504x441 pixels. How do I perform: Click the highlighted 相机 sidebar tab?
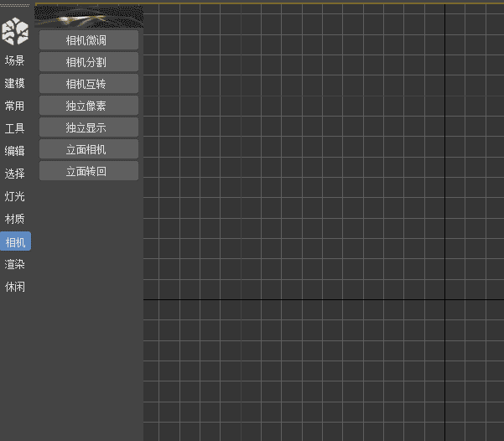click(x=15, y=242)
